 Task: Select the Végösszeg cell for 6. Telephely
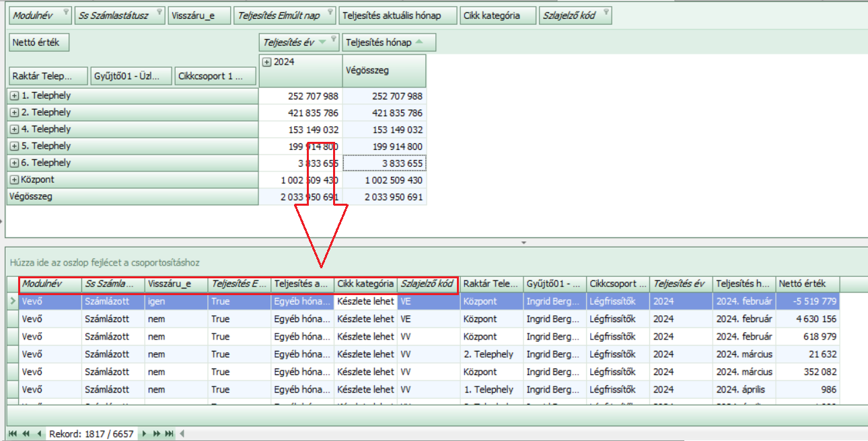384,163
